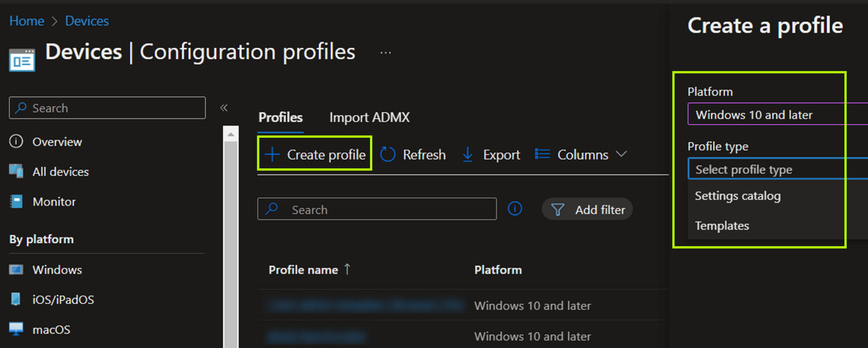Image resolution: width=868 pixels, height=348 pixels.
Task: Click the circular Refresh icon
Action: click(x=387, y=154)
